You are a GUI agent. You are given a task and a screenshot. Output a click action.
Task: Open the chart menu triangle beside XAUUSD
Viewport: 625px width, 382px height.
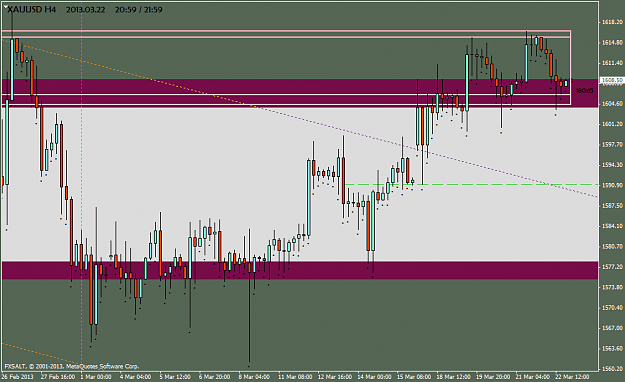pyautogui.click(x=6, y=6)
